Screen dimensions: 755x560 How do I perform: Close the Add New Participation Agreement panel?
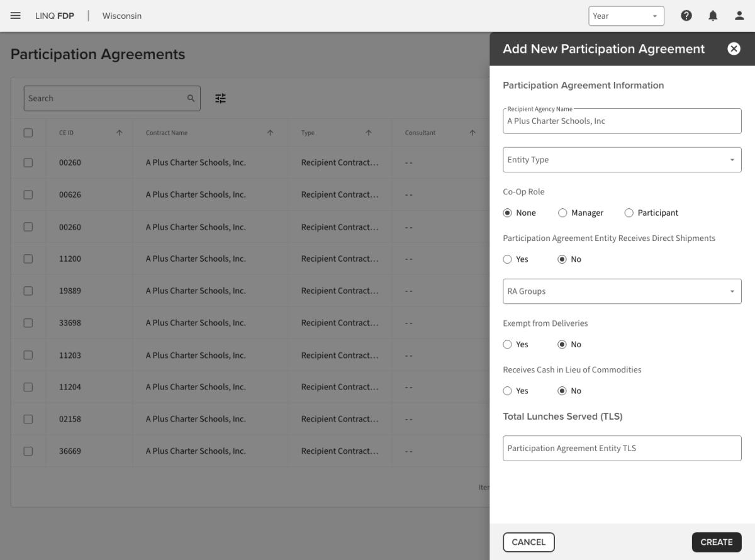pyautogui.click(x=734, y=49)
